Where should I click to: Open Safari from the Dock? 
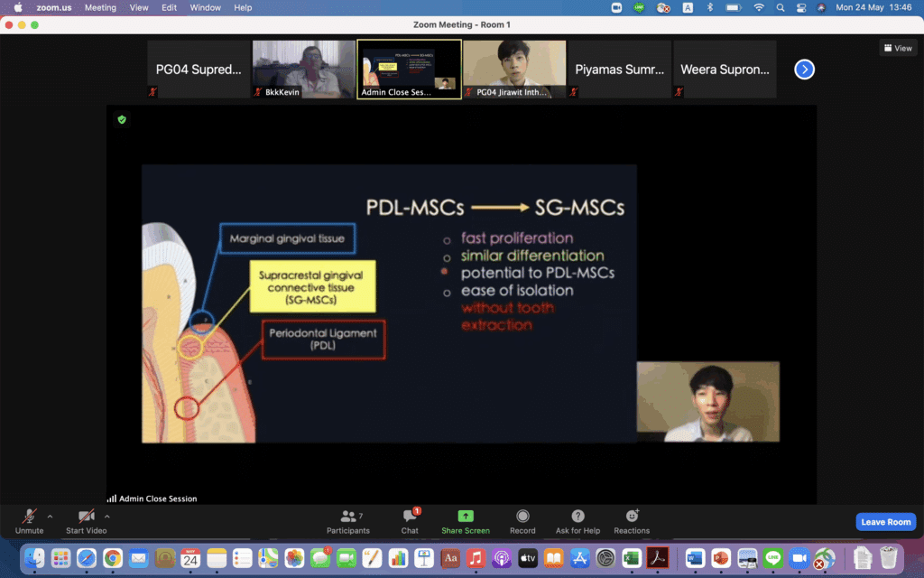(x=87, y=558)
